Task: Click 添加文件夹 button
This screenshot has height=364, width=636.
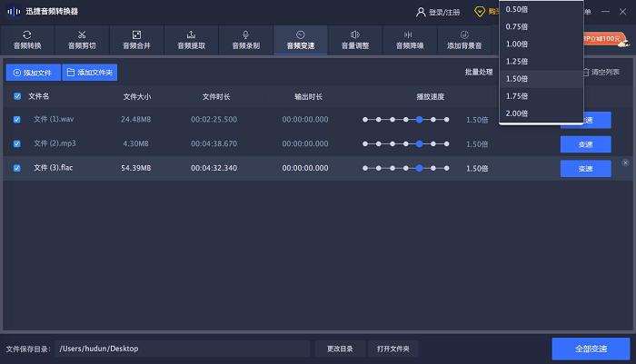Action: (90, 73)
